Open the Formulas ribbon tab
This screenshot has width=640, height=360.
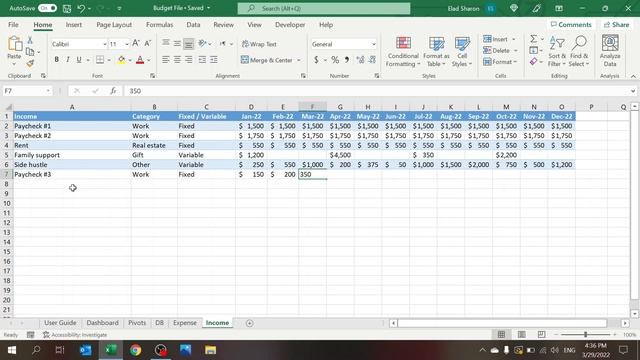click(159, 24)
